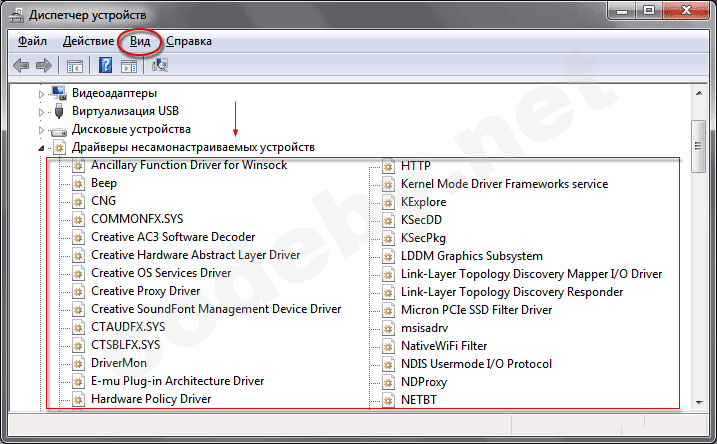Click the blue Help question mark icon
Viewport: 717px width, 444px height.
coord(106,66)
